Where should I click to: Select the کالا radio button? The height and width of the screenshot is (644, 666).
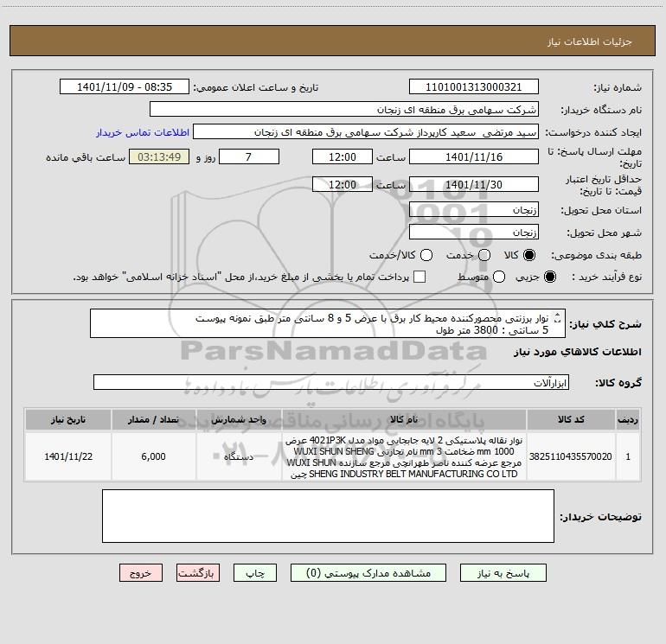[529, 255]
